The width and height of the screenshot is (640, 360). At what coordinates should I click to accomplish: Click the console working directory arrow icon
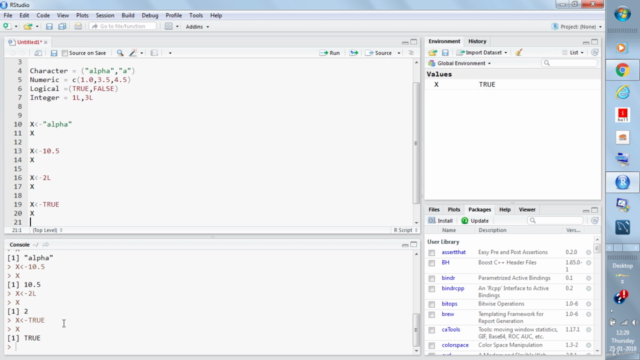pos(45,245)
